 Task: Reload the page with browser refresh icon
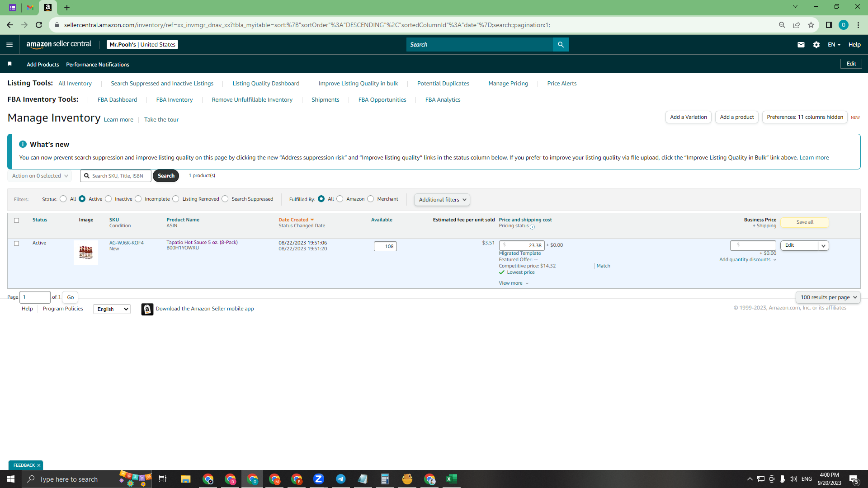click(x=39, y=25)
